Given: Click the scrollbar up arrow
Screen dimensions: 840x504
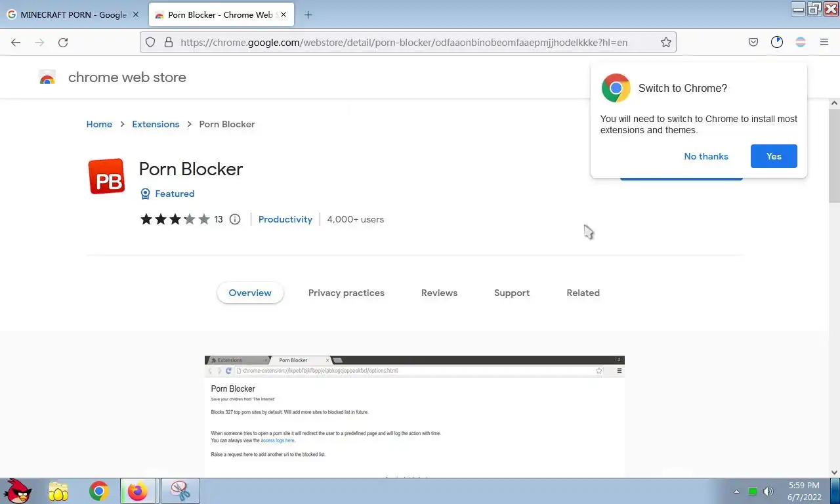Looking at the screenshot, I should pos(834,103).
